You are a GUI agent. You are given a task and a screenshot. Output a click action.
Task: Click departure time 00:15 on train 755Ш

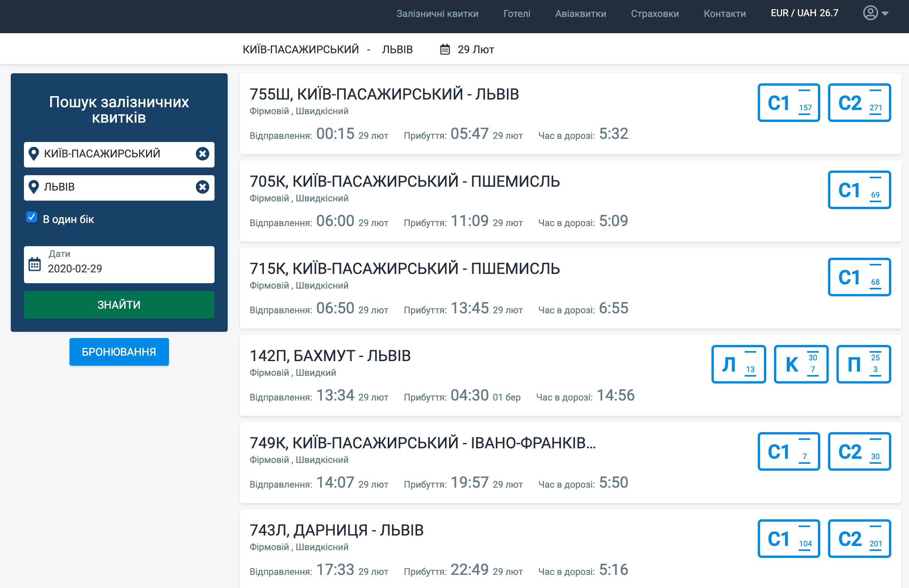point(335,134)
